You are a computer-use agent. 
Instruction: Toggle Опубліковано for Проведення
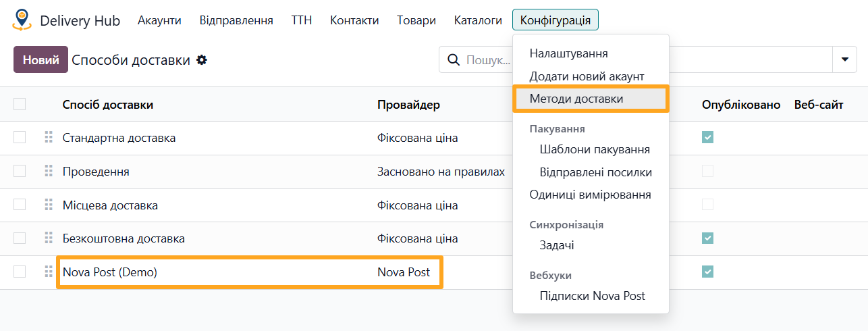click(x=707, y=171)
